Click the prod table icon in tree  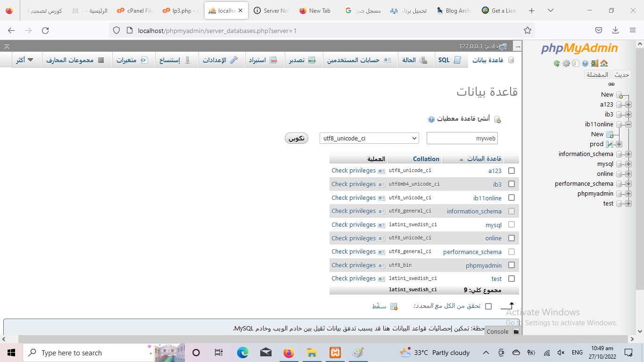[x=610, y=144]
